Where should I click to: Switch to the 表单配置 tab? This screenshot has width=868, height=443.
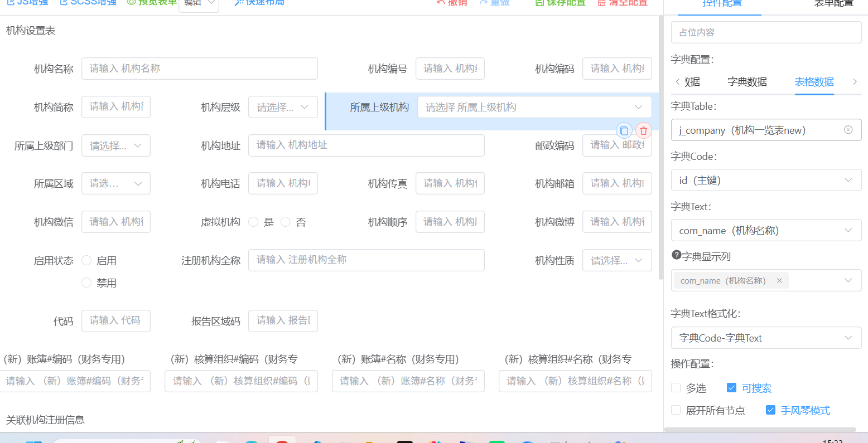tap(833, 3)
